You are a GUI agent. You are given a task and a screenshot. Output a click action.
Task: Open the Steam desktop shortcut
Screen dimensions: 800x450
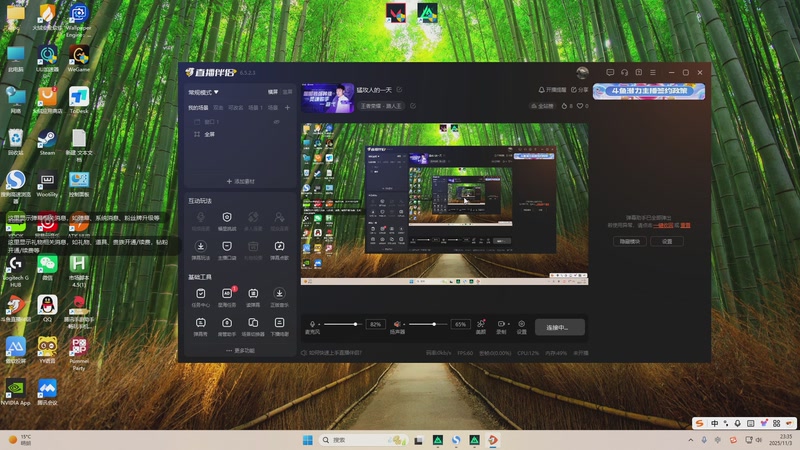(x=47, y=143)
